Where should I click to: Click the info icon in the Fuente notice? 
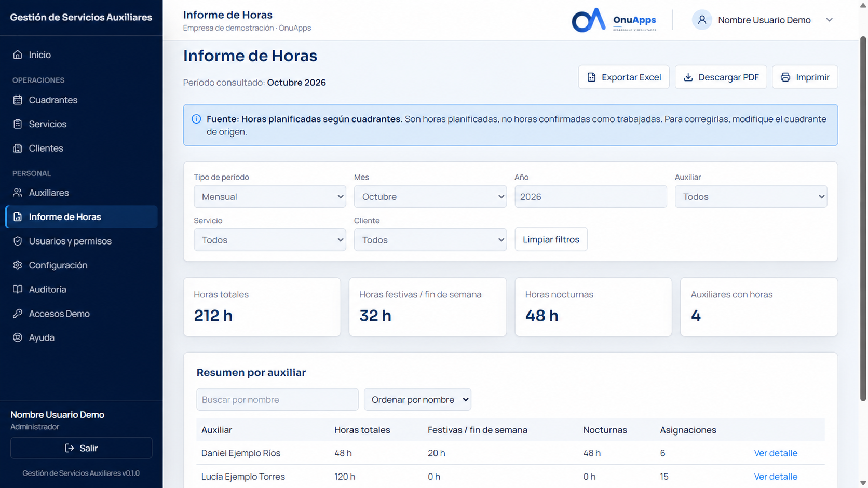click(196, 119)
